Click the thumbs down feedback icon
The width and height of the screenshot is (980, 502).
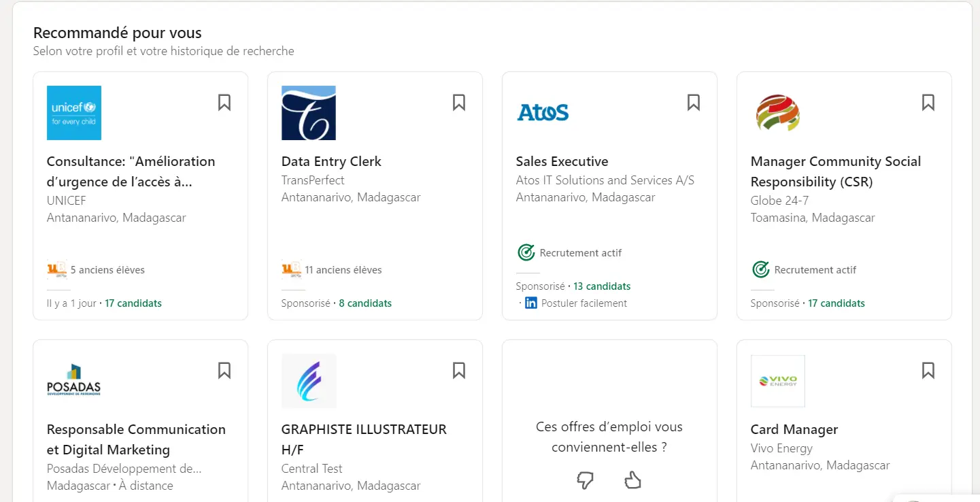tap(585, 480)
